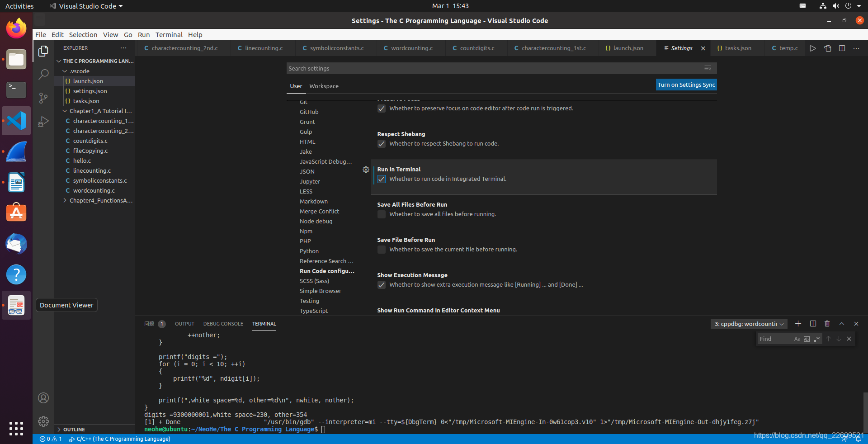Split the terminal panel

point(813,324)
